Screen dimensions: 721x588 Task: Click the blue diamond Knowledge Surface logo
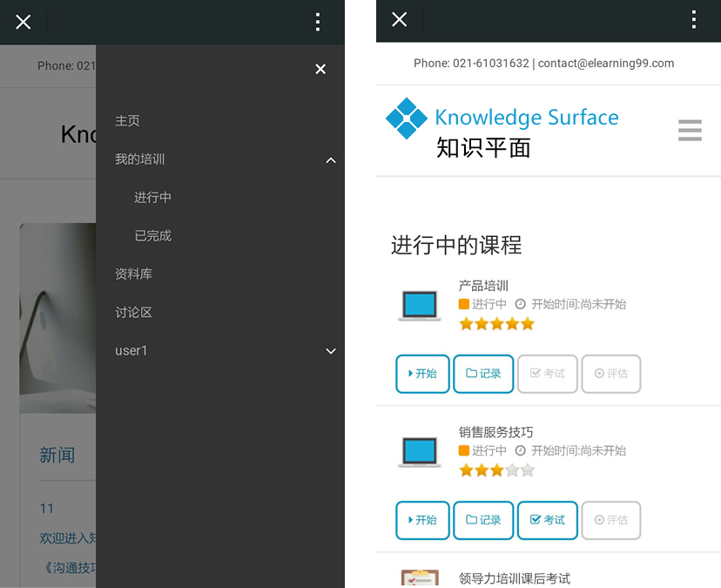point(407,118)
